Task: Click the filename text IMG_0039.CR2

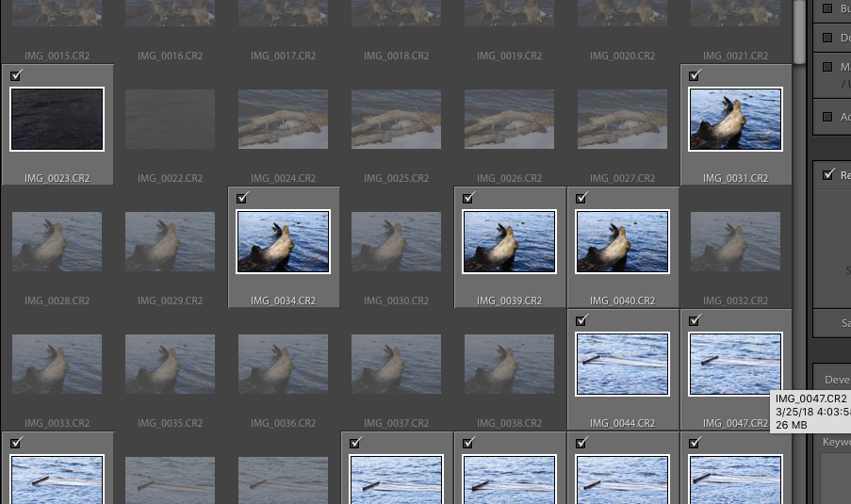Action: tap(509, 301)
